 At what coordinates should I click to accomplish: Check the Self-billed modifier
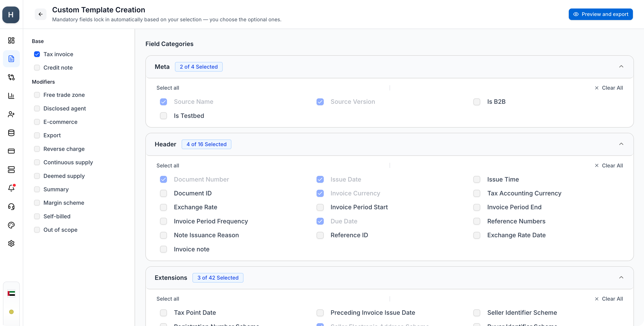point(37,216)
